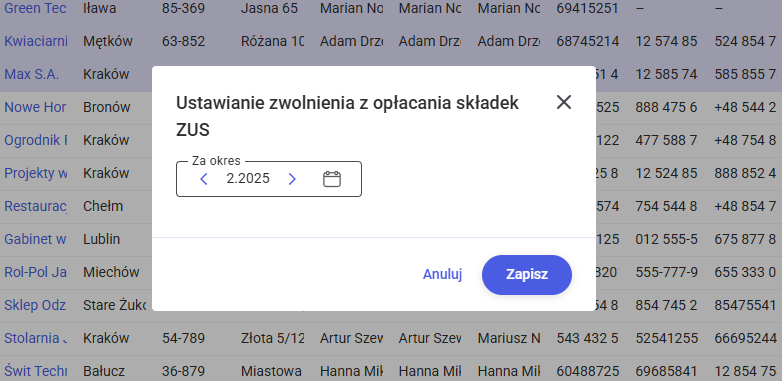Open the calendar picker icon
This screenshot has height=381, width=782.
[332, 179]
